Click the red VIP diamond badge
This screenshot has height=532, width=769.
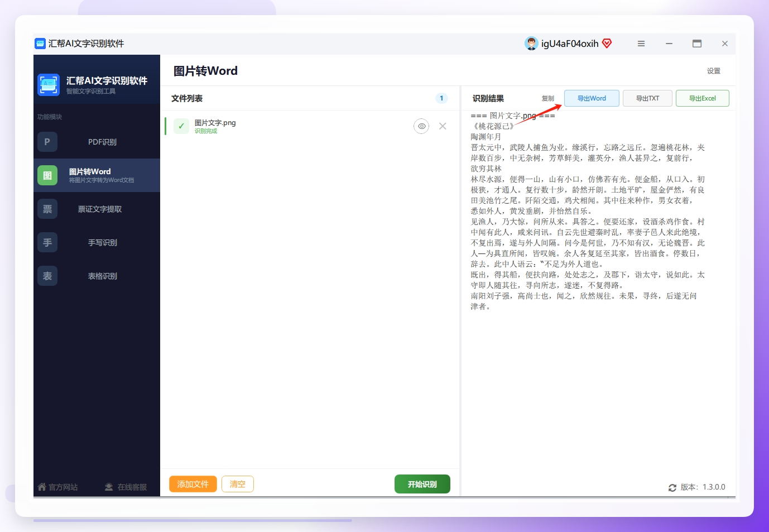coord(607,44)
